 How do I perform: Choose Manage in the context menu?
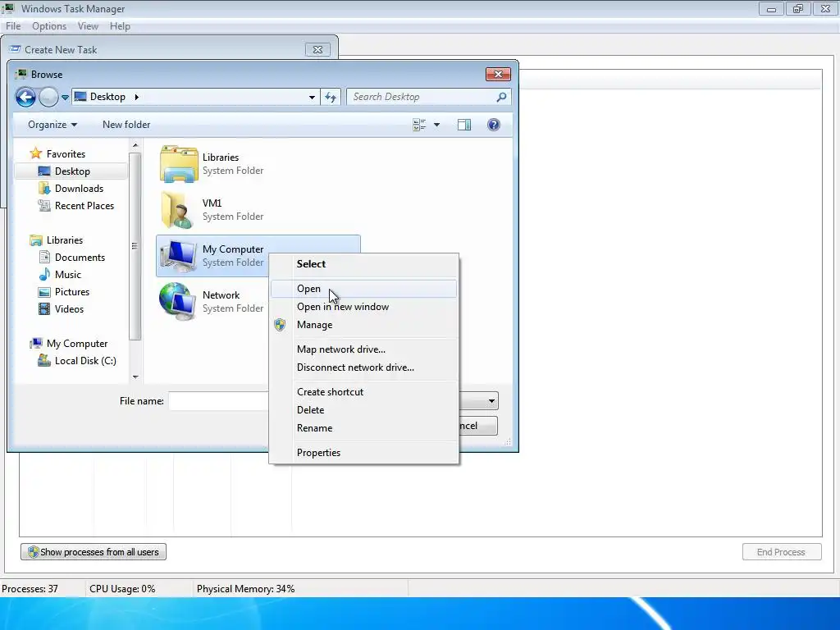point(363,325)
